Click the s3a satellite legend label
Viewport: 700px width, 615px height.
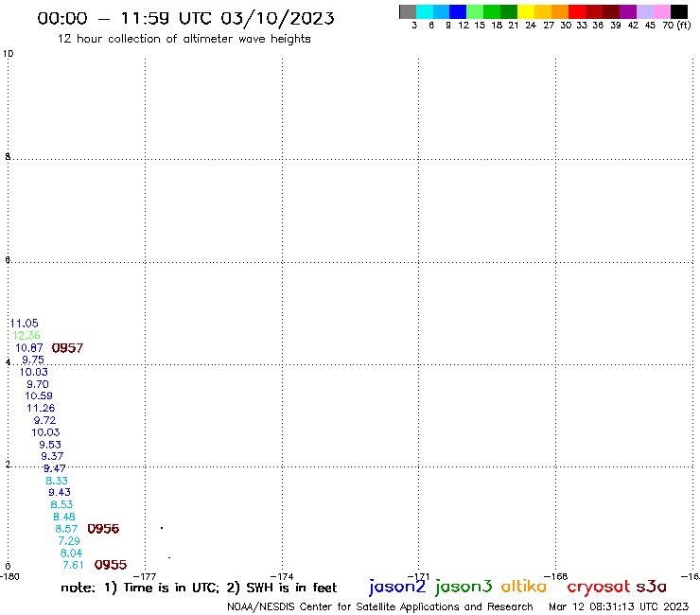652,587
